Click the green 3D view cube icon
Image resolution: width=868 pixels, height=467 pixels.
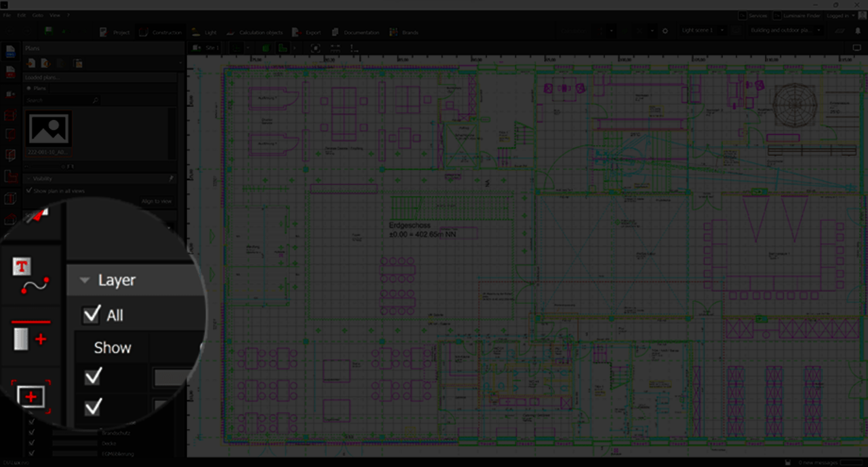click(x=265, y=48)
